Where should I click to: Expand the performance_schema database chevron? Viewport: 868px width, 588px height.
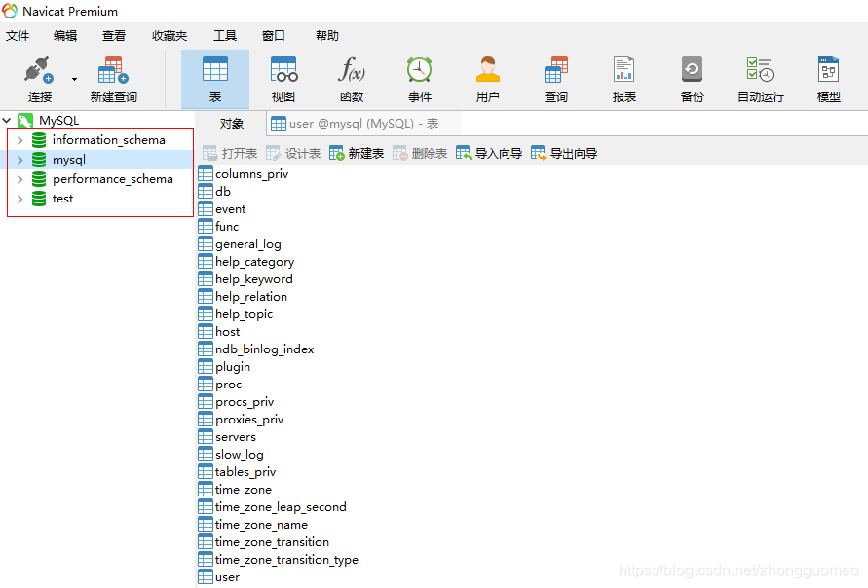point(19,179)
